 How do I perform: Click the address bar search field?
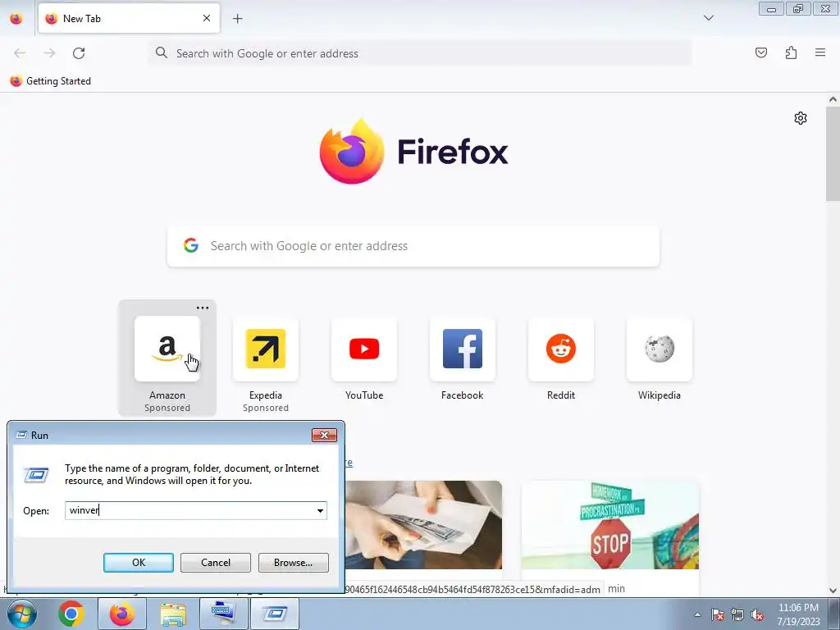click(x=420, y=53)
